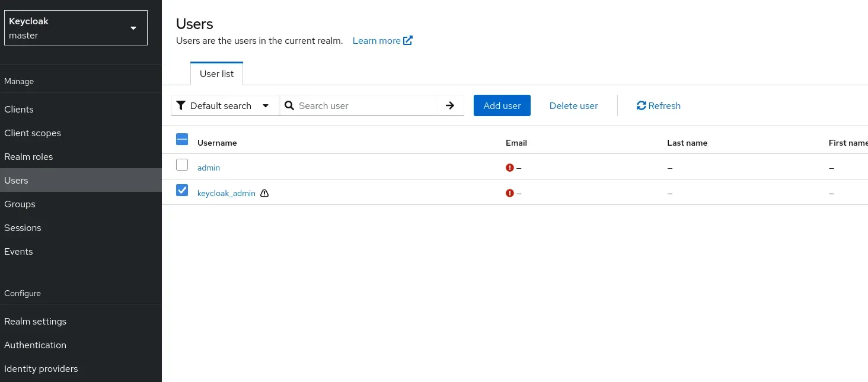This screenshot has width=868, height=382.
Task: Go to Realm settings
Action: pos(81,321)
